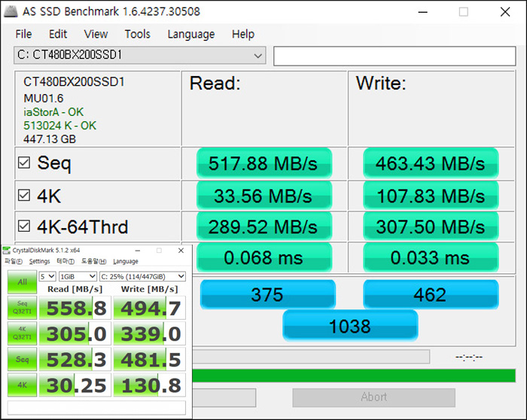
Task: Open the File menu in AS SSD
Action: (x=23, y=34)
